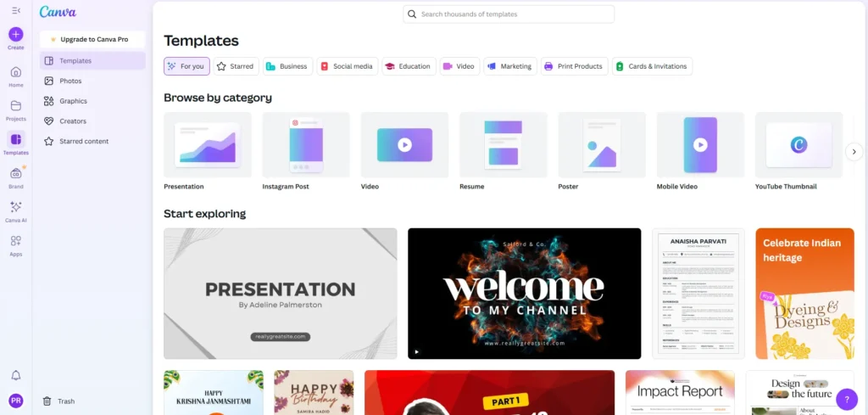Select the For you filter tab

(x=186, y=66)
